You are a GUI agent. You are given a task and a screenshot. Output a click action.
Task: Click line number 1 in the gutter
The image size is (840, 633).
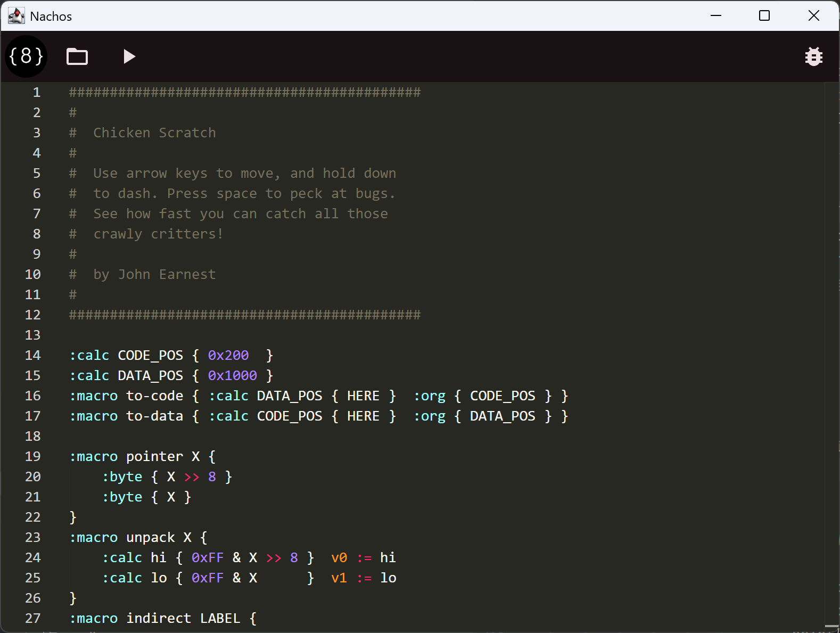(37, 93)
